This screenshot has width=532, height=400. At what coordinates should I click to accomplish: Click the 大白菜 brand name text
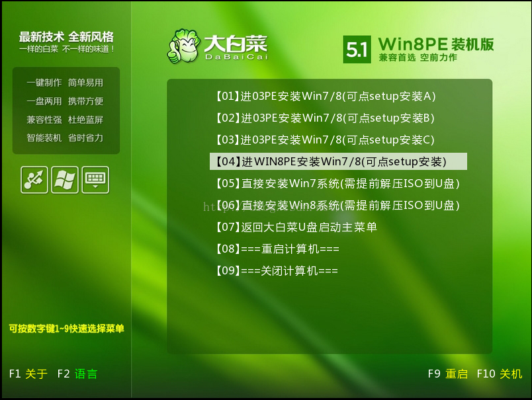[x=236, y=44]
